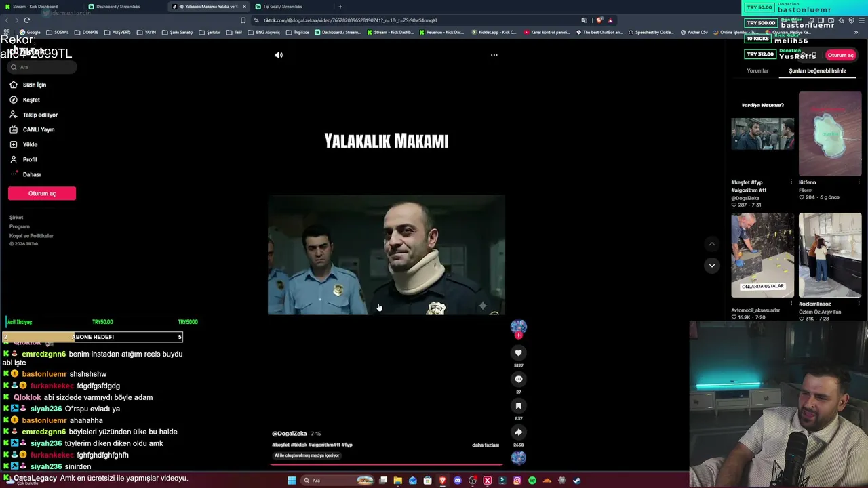
Task: Mute the TikTok video sound
Action: (279, 55)
